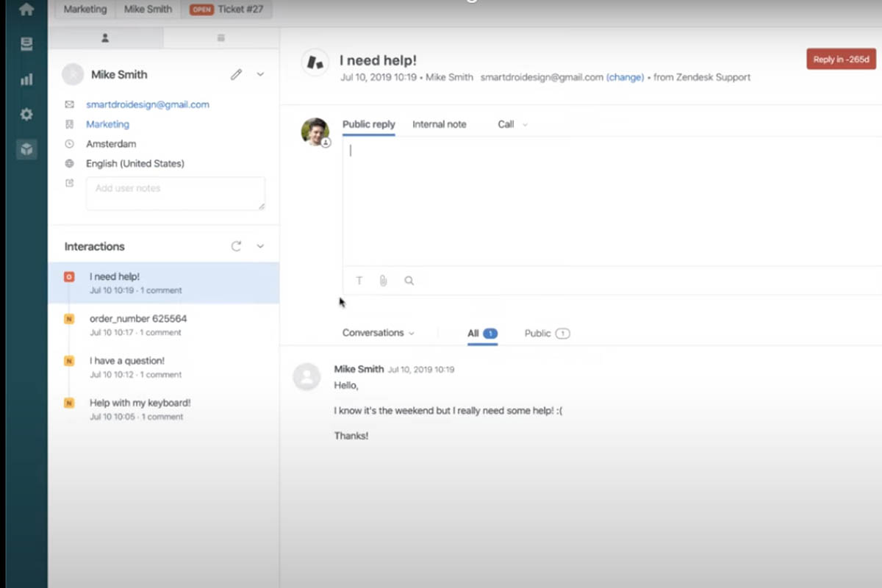Click the 'I need help!' ticket title

coord(378,61)
